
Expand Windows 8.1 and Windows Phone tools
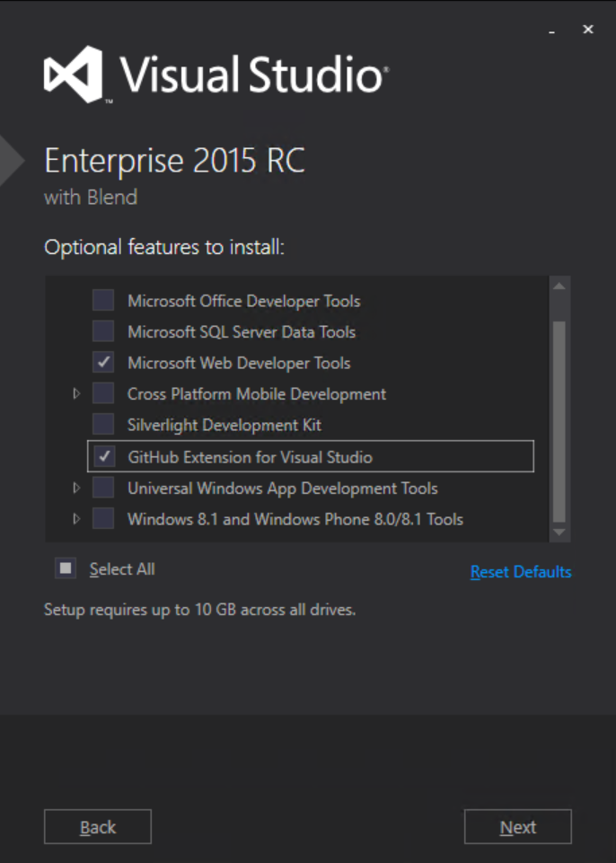pos(76,518)
